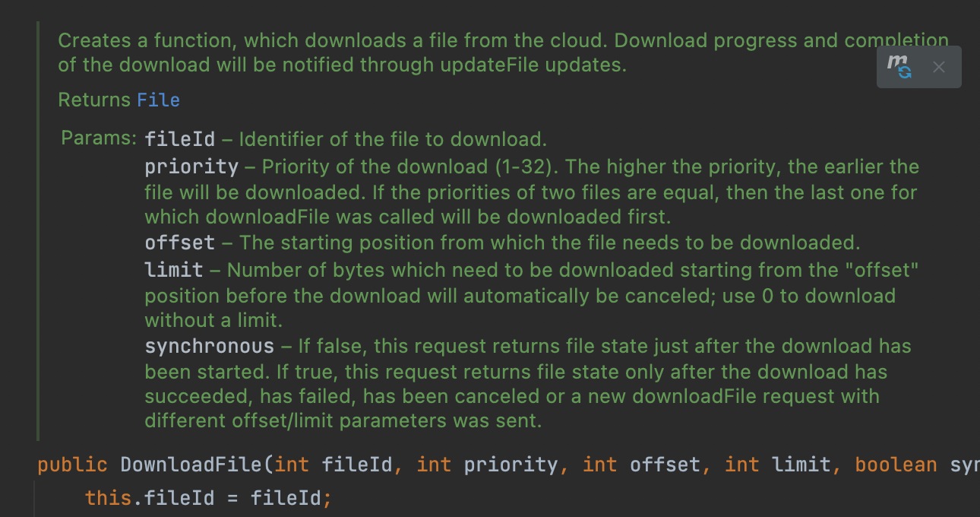Select the boolean keyword in the code
Screen dimensions: 980x517
coord(896,465)
